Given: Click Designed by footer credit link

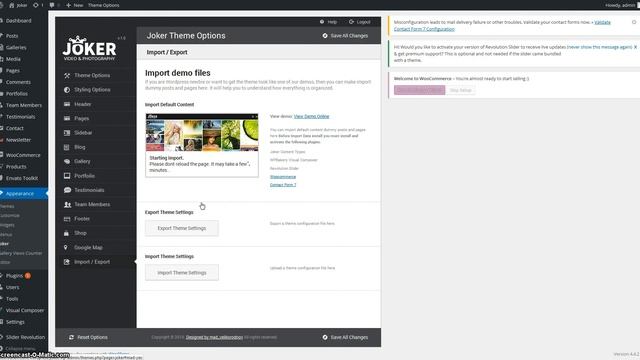Looking at the screenshot, I should (214, 338).
